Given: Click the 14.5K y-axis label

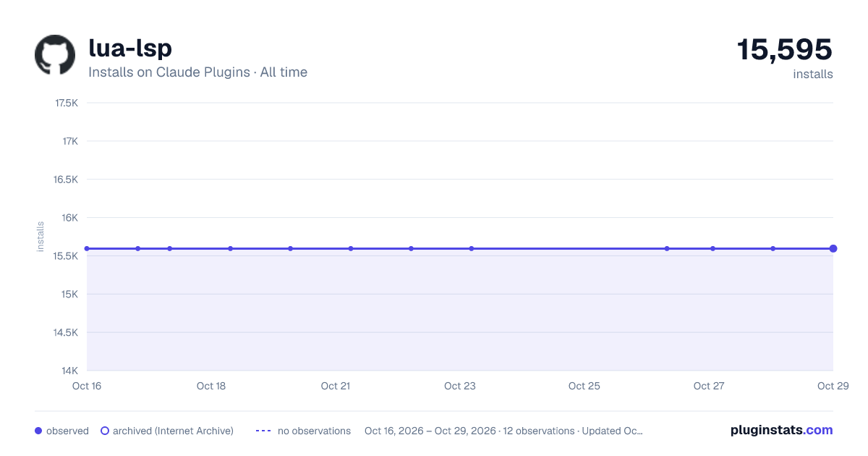Looking at the screenshot, I should click(66, 333).
